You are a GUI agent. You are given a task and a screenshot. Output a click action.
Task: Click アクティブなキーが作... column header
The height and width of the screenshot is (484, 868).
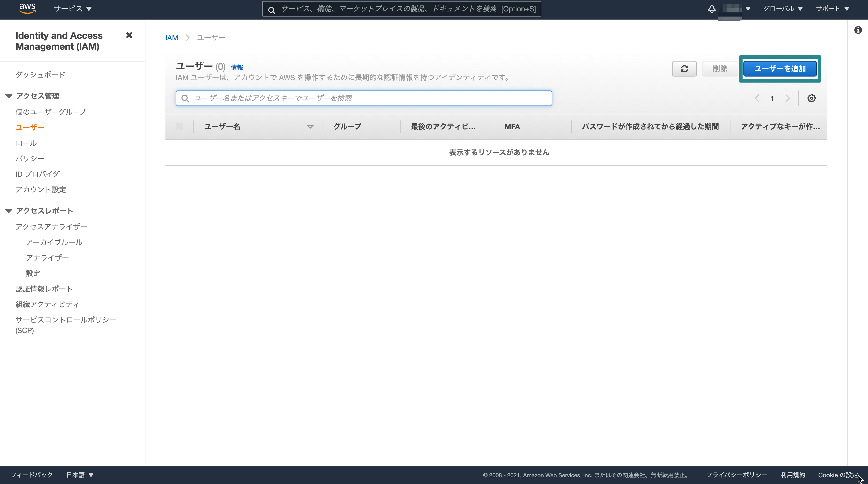click(x=780, y=127)
